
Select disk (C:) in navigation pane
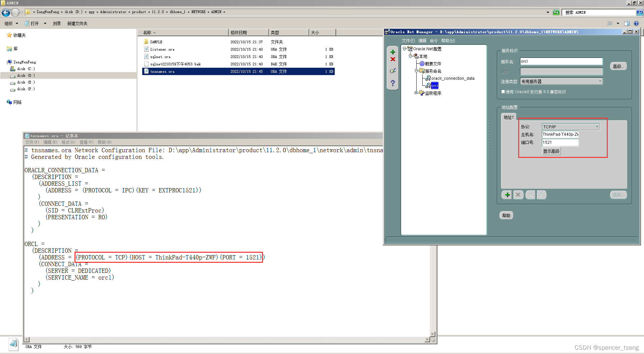tap(26, 69)
